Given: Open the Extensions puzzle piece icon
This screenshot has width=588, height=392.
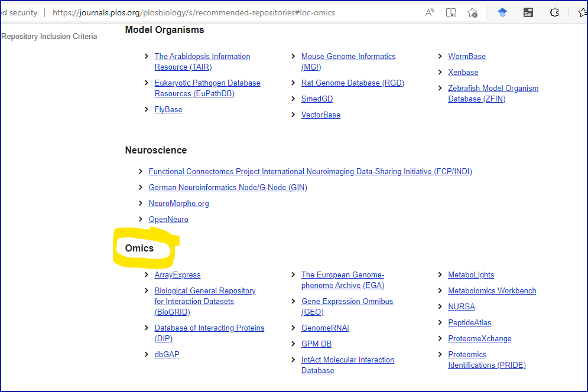Looking at the screenshot, I should tap(554, 12).
